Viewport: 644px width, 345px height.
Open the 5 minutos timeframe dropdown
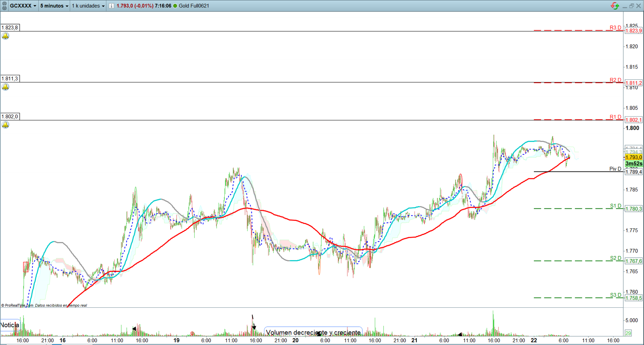[x=54, y=6]
